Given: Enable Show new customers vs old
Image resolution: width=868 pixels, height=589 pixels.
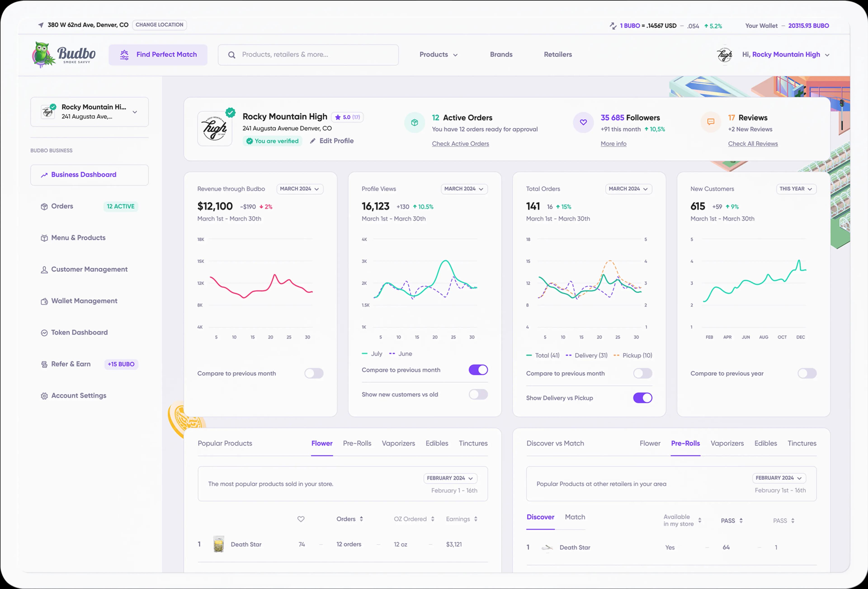Looking at the screenshot, I should point(478,395).
